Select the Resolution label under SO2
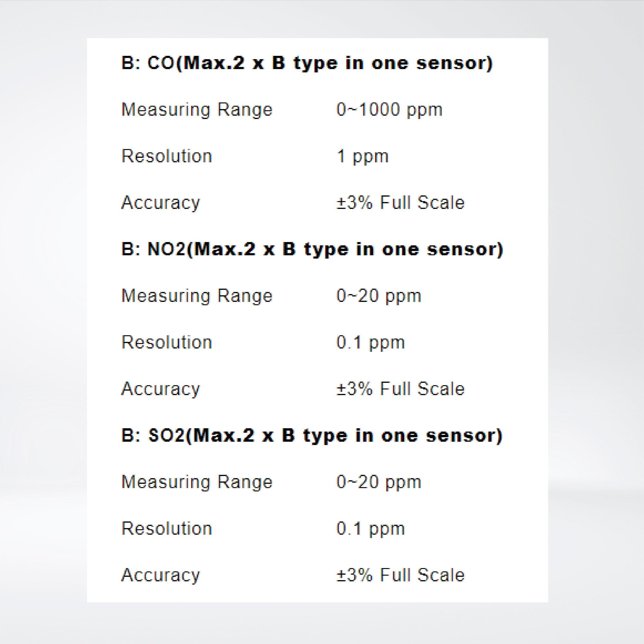Image resolution: width=644 pixels, height=644 pixels. [x=167, y=528]
